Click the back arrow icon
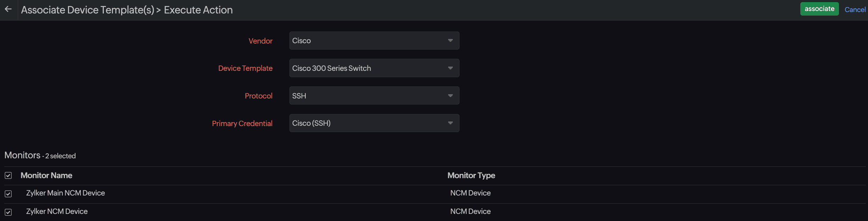This screenshot has height=221, width=868. [9, 9]
